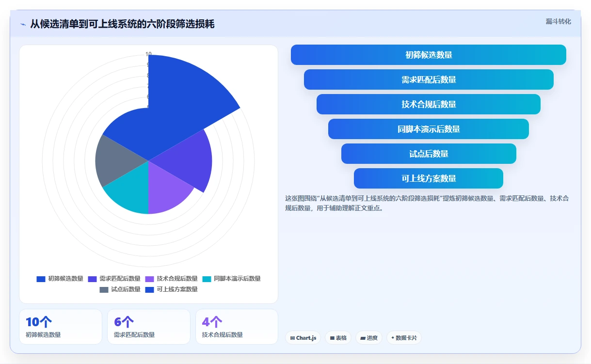The height and width of the screenshot is (364, 591).
Task: Toggle 技术合规后数量 legend color box
Action: tap(149, 279)
